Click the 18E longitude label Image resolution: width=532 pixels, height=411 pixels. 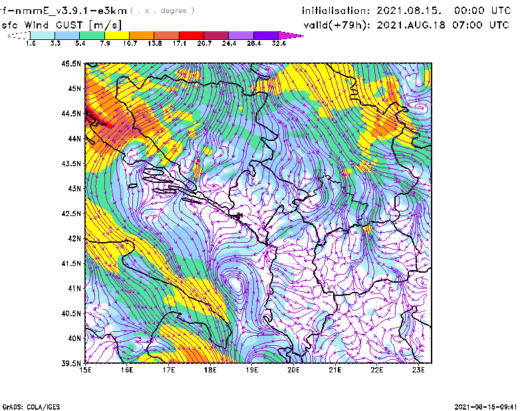point(210,370)
